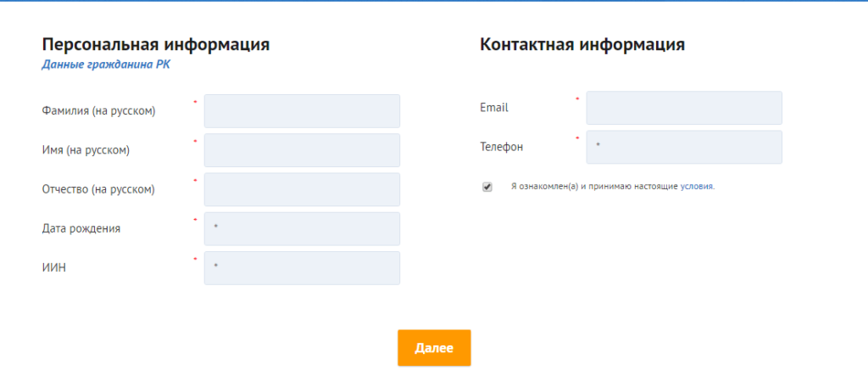Click the Данные гражданина РК link
This screenshot has height=387, width=868.
tap(106, 64)
